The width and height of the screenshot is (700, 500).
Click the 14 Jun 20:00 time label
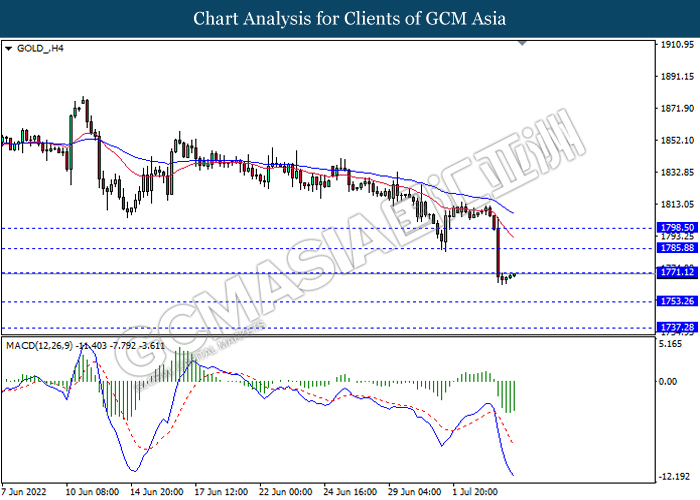[x=157, y=492]
